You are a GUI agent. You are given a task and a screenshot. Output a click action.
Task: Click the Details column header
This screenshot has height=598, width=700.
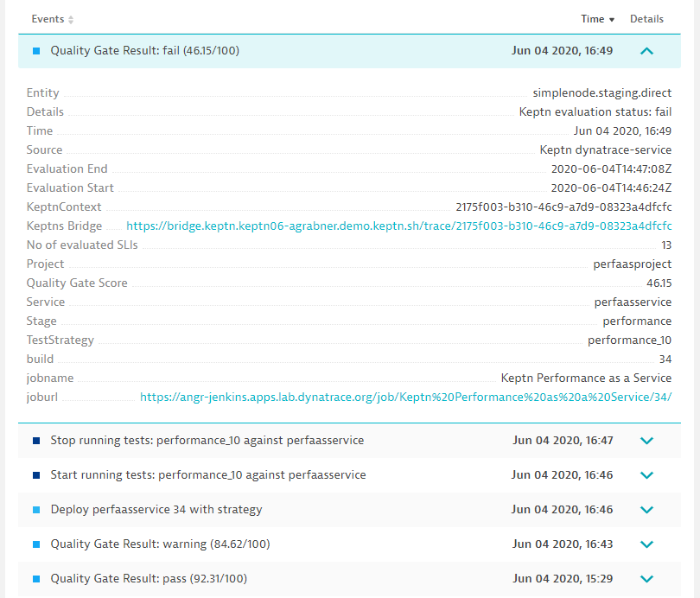pos(646,19)
